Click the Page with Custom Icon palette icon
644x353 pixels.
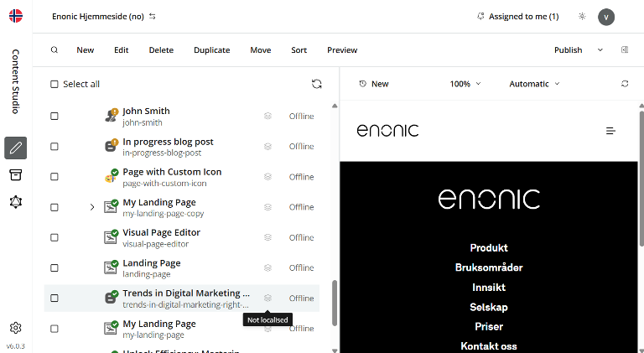tap(111, 177)
